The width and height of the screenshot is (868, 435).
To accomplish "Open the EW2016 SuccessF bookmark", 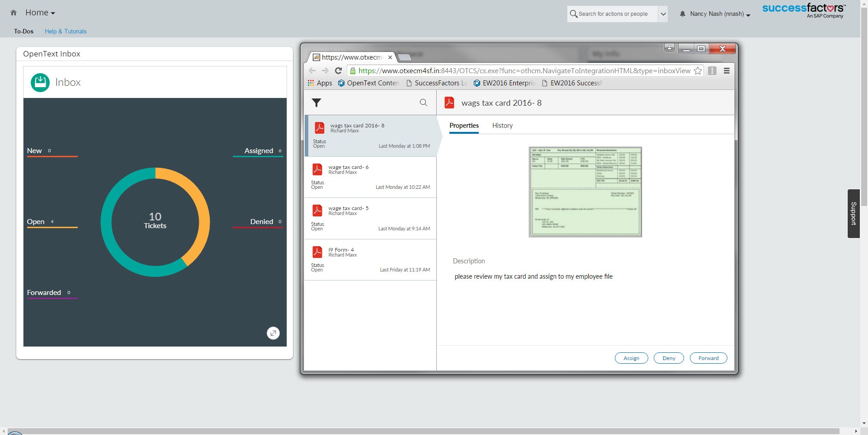I will pos(572,83).
